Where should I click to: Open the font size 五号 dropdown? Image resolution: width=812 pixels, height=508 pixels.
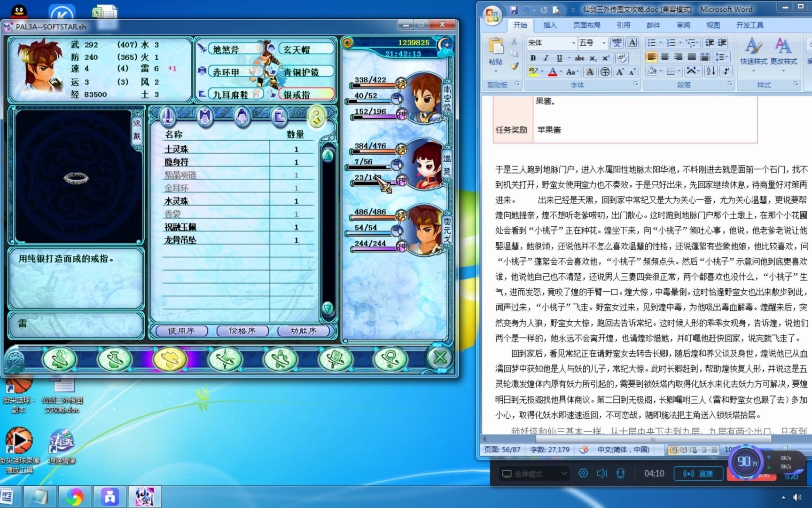604,43
